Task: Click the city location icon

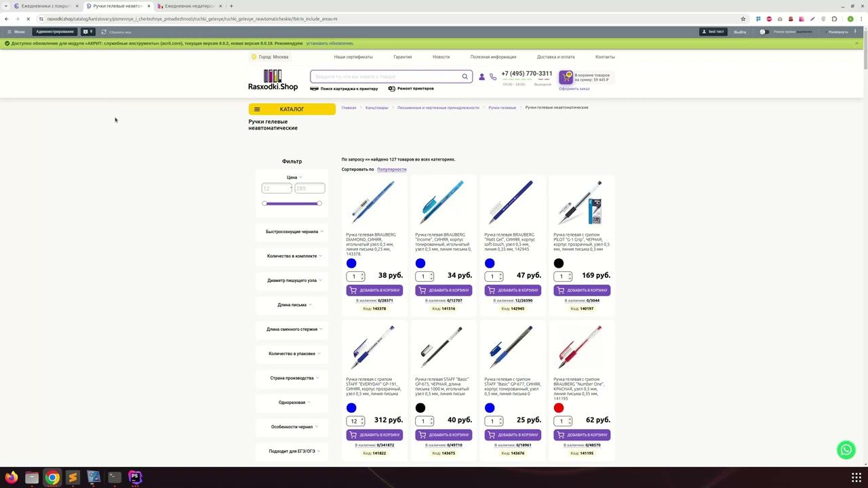Action: tap(254, 57)
